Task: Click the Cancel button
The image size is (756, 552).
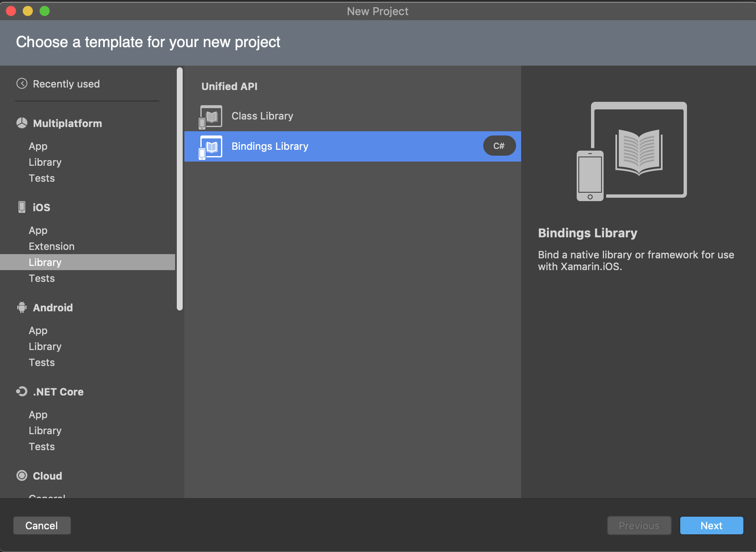Action: pos(42,525)
